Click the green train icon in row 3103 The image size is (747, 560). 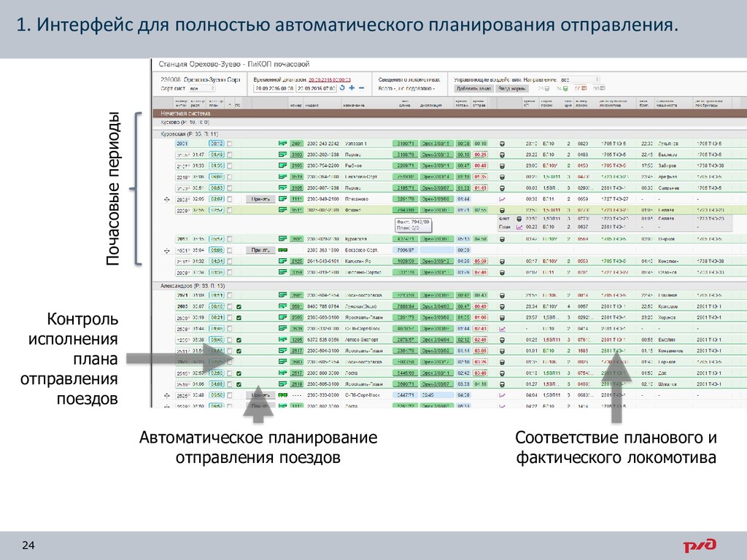pyautogui.click(x=283, y=155)
